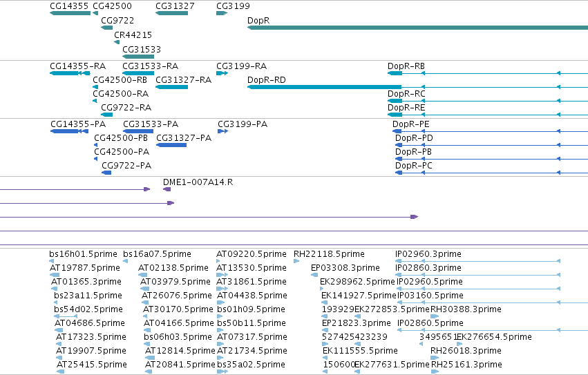Click the AT19787.5prime EST
This screenshot has width=588, height=375.
(x=55, y=275)
